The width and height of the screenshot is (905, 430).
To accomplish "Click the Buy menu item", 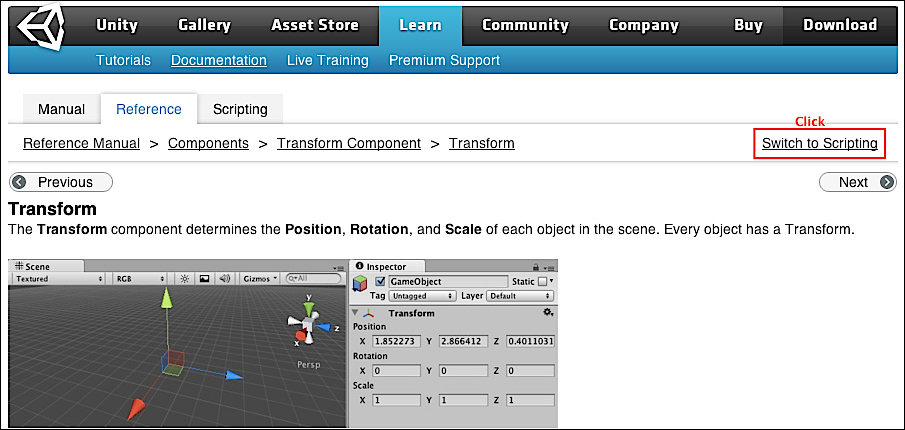I will 748,25.
